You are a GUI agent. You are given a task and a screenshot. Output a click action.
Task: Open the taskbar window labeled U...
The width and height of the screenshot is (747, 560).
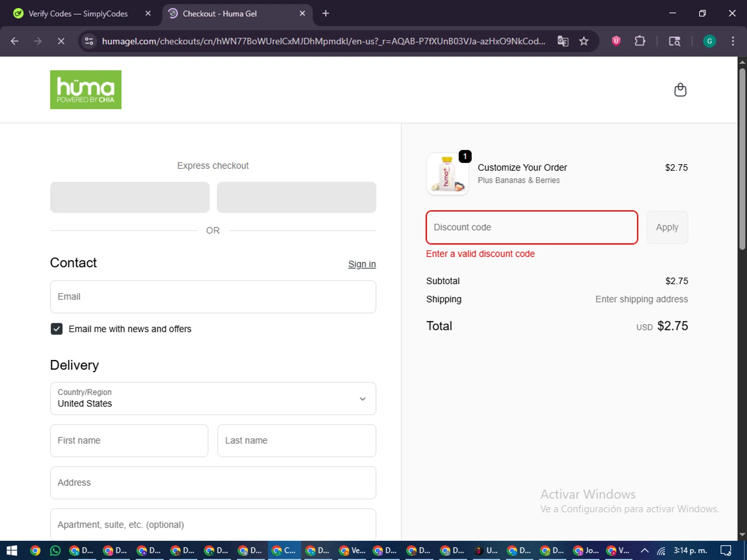pos(487,551)
